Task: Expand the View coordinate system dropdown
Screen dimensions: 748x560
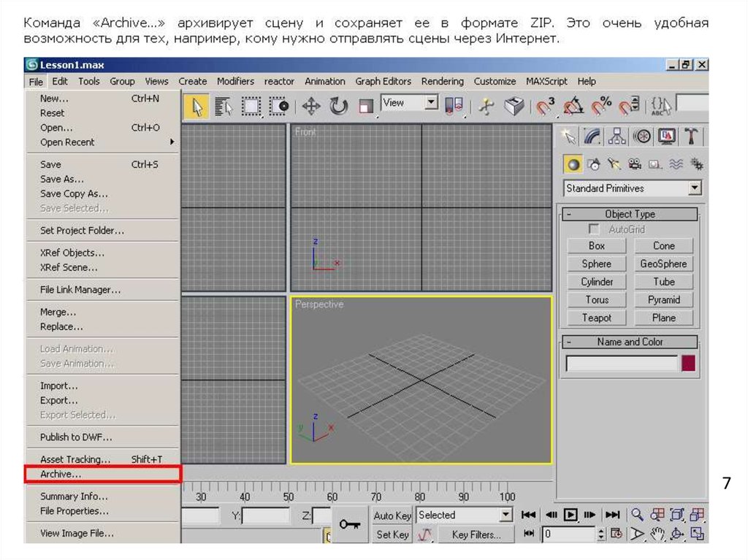Action: (431, 104)
